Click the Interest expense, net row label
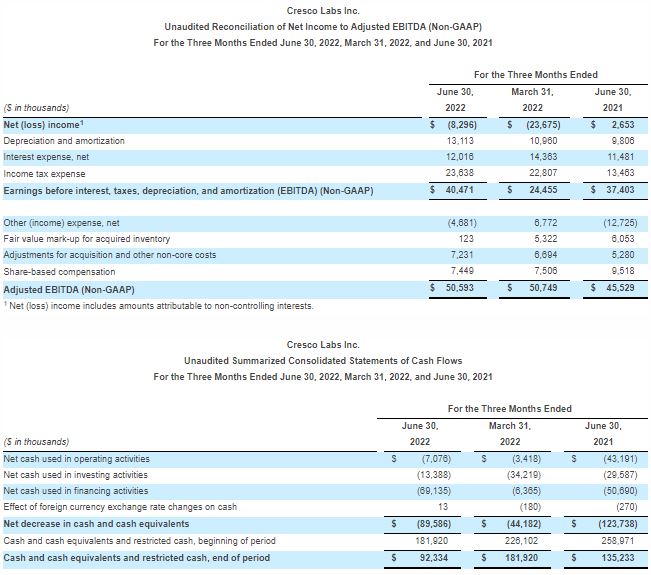651x575 pixels. (47, 157)
